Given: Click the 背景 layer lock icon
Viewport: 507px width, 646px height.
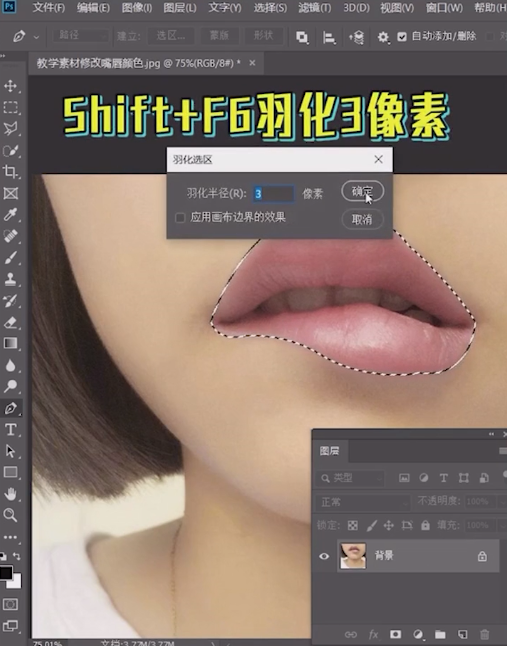Looking at the screenshot, I should point(482,556).
